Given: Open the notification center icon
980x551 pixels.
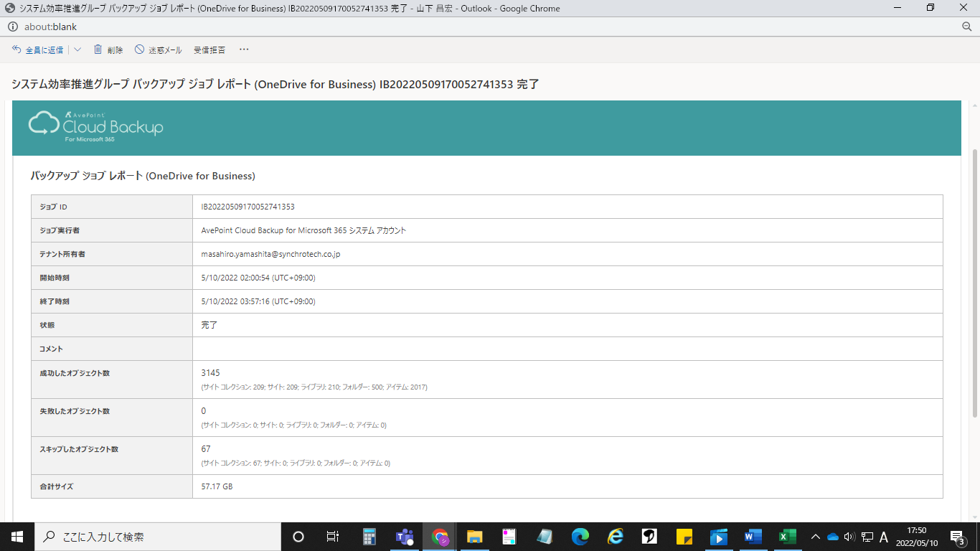Looking at the screenshot, I should pyautogui.click(x=958, y=537).
